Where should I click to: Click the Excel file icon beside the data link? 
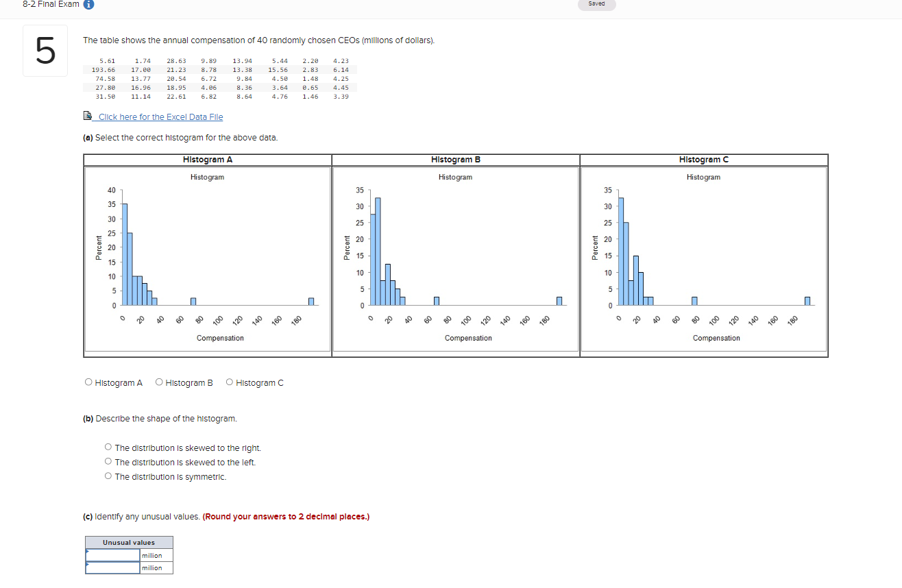coord(87,117)
